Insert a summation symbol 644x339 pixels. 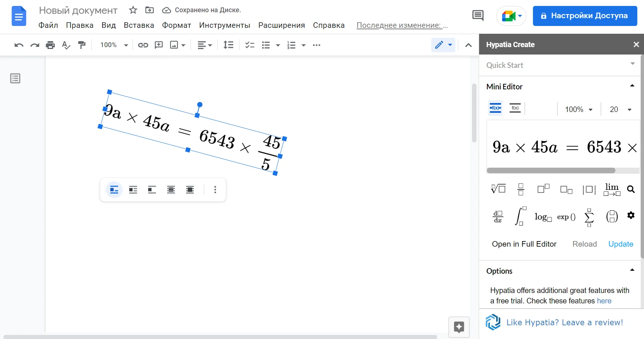(x=589, y=217)
